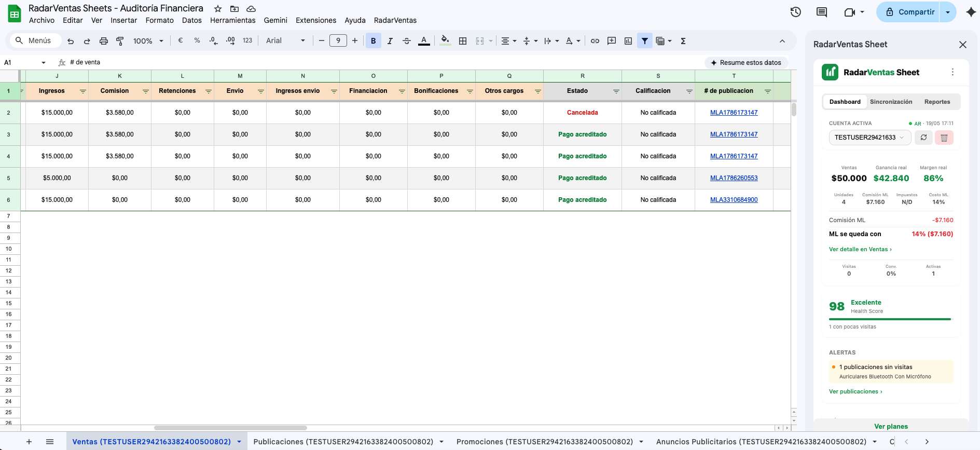Image resolution: width=980 pixels, height=450 pixels.
Task: Click the sync refresh icon in sidebar
Action: coord(923,138)
